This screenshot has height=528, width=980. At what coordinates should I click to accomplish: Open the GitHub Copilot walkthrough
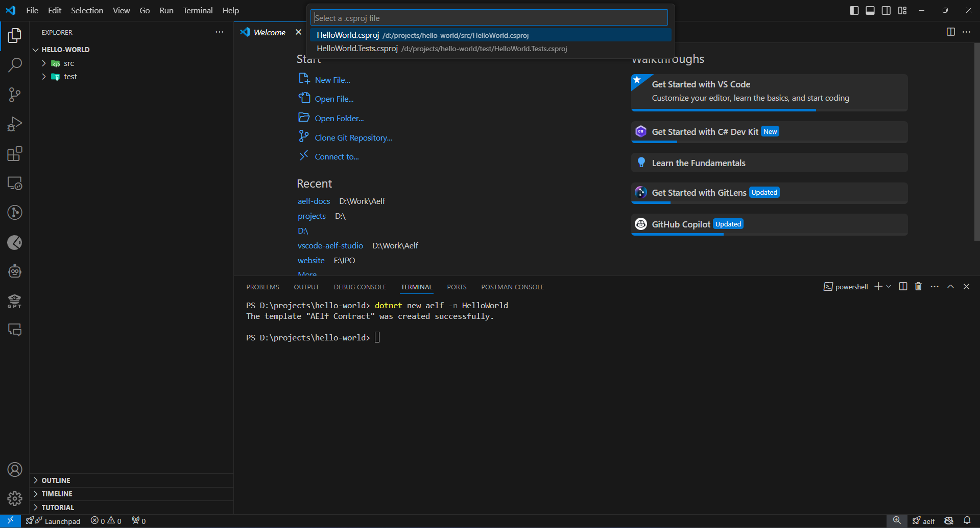(769, 224)
